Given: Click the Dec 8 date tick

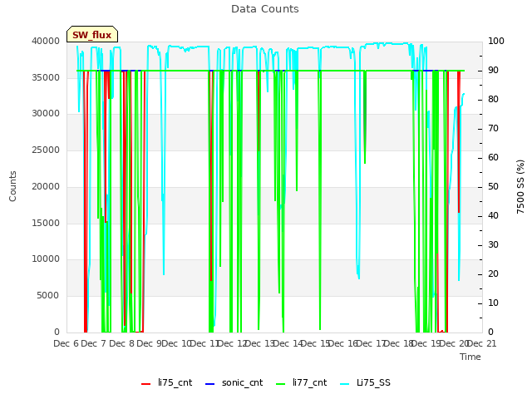Looking at the screenshot, I should point(121,343).
